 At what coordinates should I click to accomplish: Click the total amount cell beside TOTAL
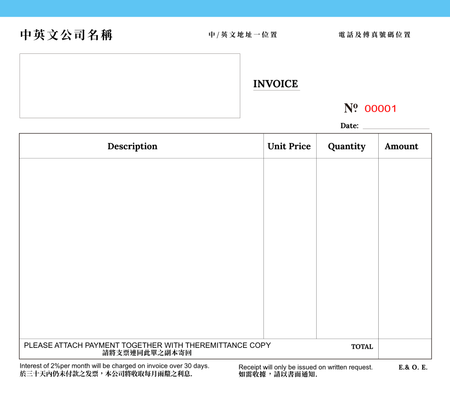pyautogui.click(x=405, y=349)
